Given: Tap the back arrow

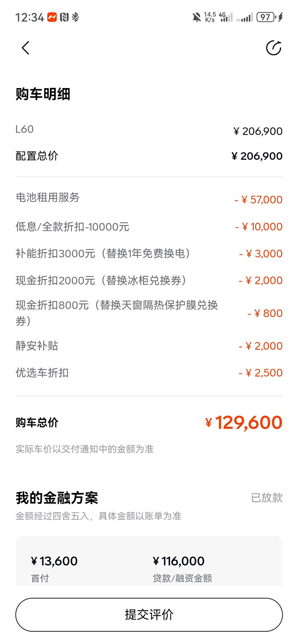Looking at the screenshot, I should click(x=25, y=48).
